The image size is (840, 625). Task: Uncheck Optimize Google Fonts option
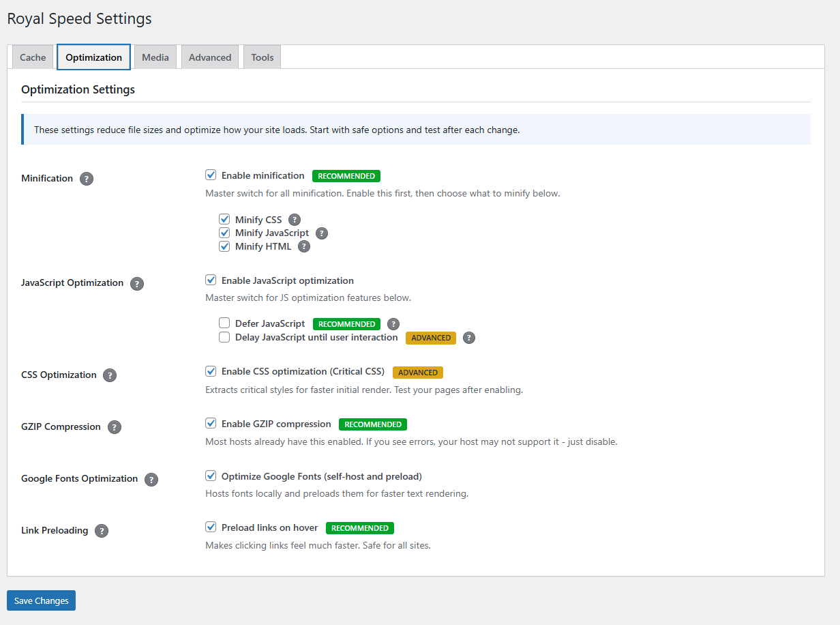tap(211, 475)
